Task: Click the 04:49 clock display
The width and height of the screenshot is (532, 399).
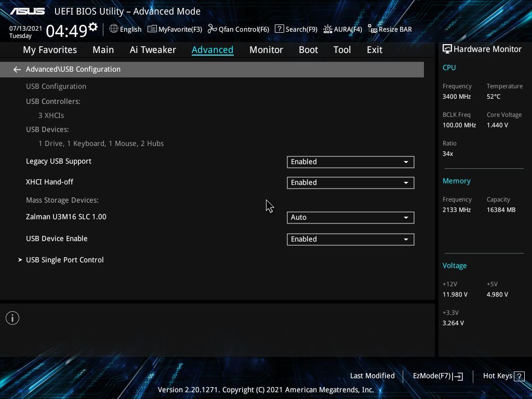Action: [x=67, y=31]
